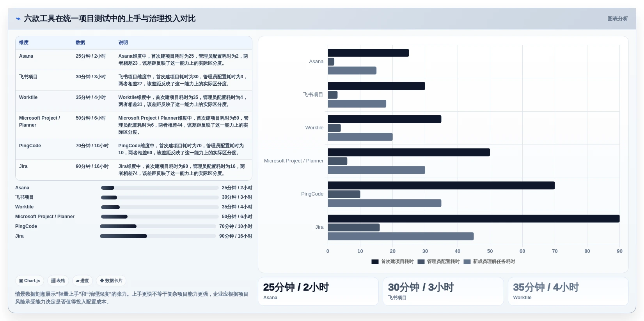Screen dimensions: 644x321
Task: Click the 数据 column header
Action: pyautogui.click(x=80, y=42)
